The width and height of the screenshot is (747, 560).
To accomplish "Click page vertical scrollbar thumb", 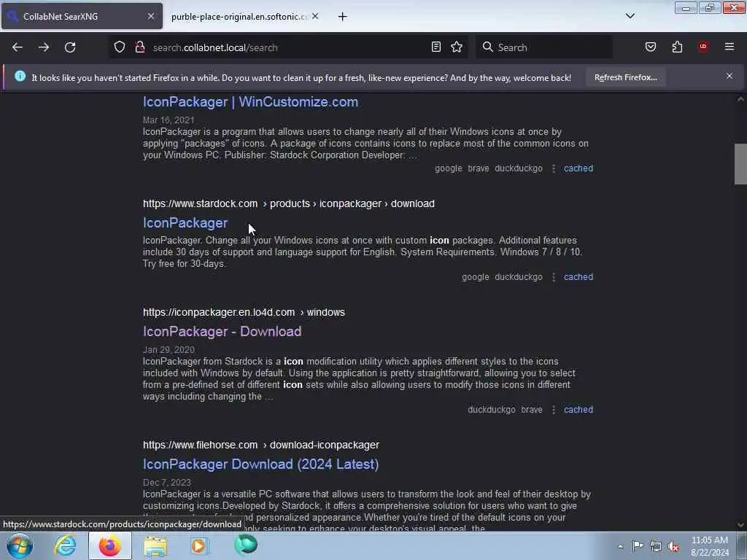I will pos(740,164).
